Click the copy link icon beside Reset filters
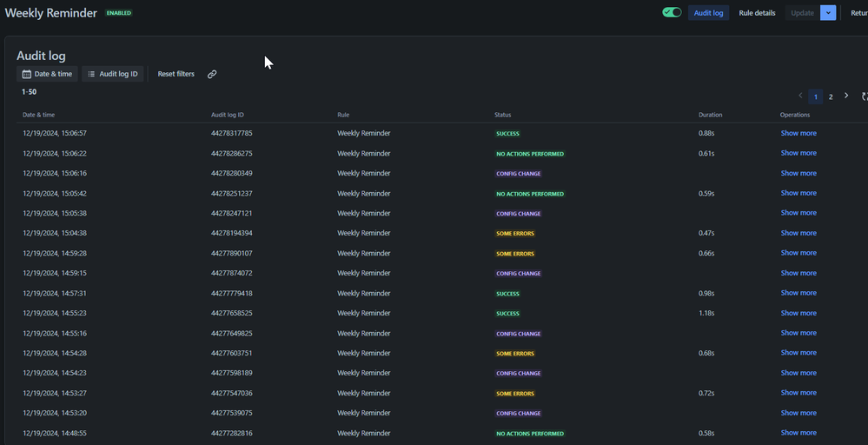This screenshot has width=868, height=445. [x=212, y=75]
